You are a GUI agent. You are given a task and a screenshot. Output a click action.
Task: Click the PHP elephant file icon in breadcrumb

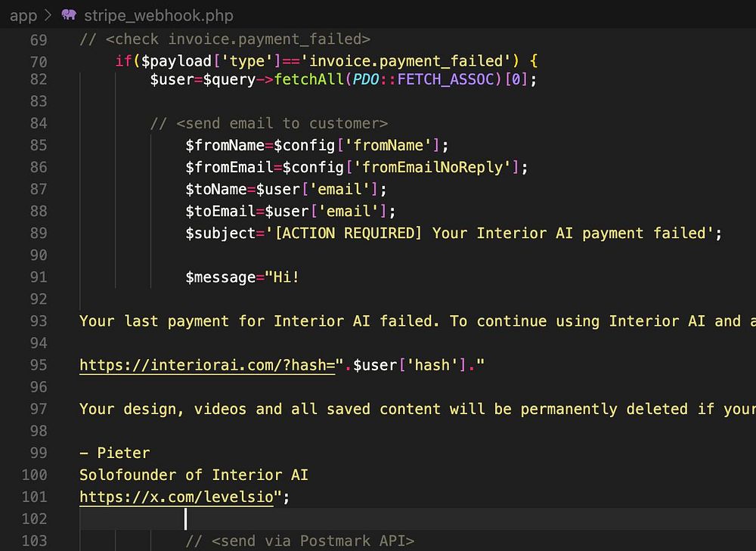click(x=69, y=14)
